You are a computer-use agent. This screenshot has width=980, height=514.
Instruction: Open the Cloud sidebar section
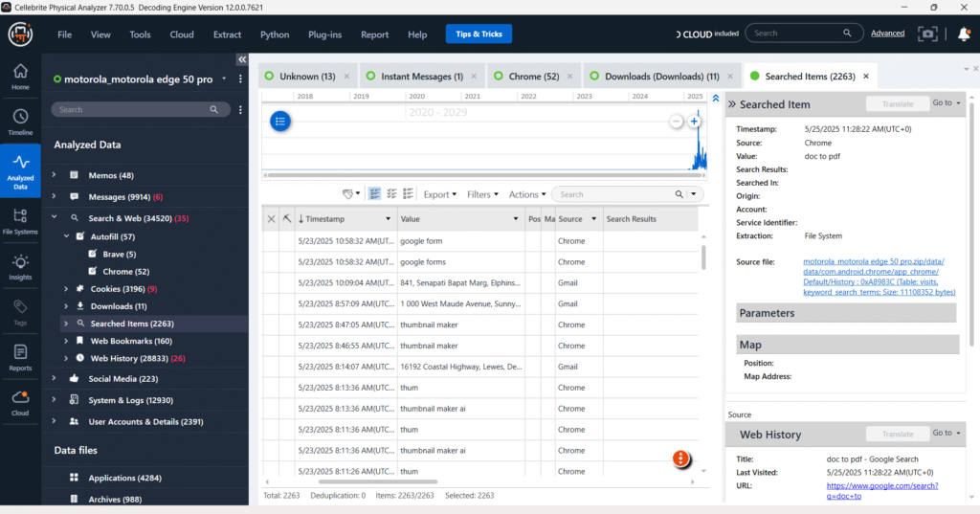click(x=20, y=403)
